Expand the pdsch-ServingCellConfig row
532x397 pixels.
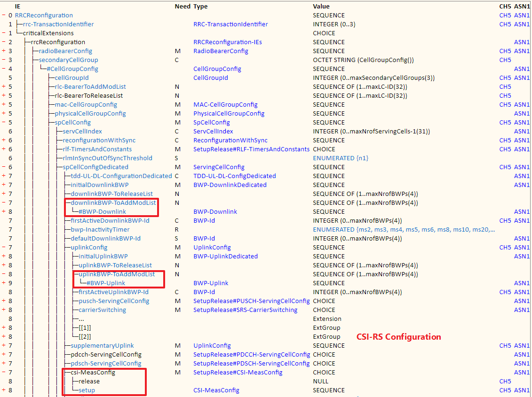(x=4, y=364)
